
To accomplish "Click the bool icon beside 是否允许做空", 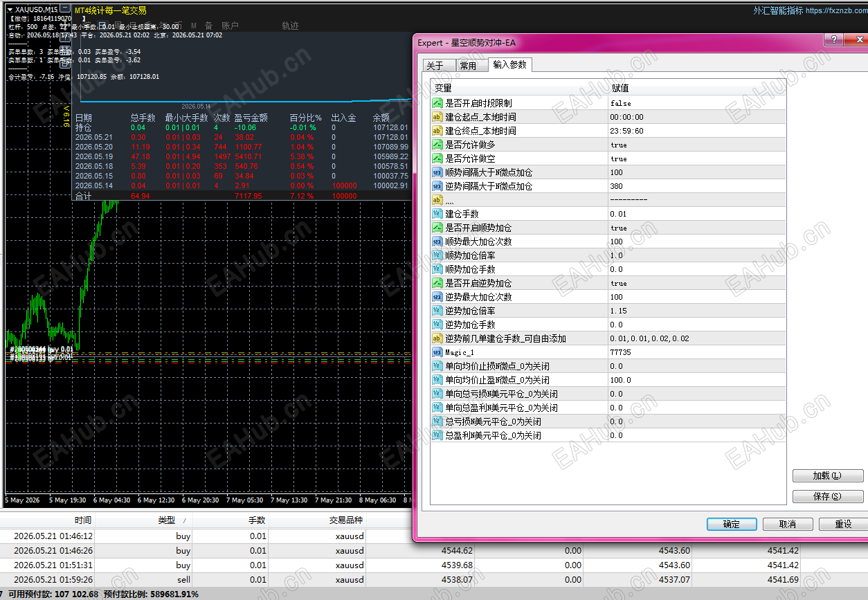I will point(437,158).
